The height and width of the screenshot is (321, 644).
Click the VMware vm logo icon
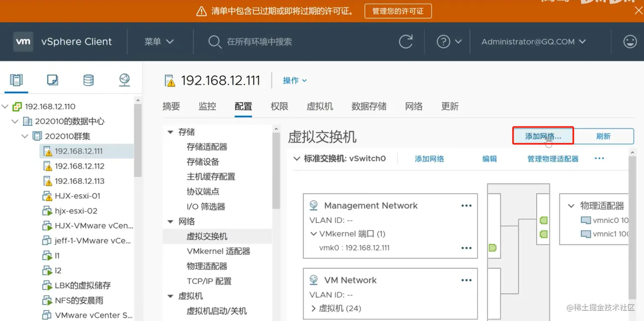[x=23, y=41]
